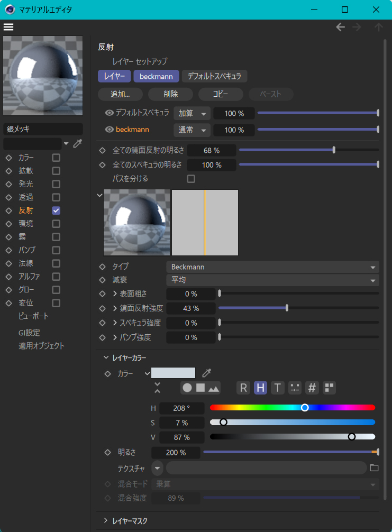Viewport: 392px width, 532px height.
Task: Click the color wheel circle icon
Action: 187,388
